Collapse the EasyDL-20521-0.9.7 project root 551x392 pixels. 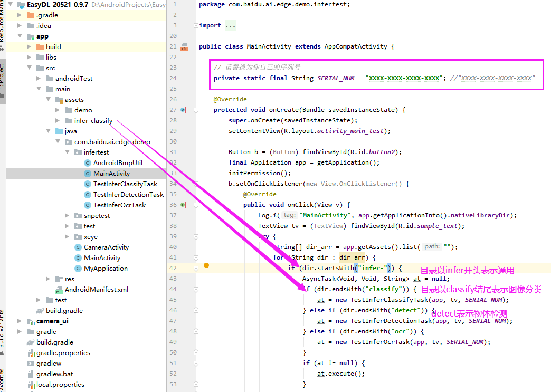10,5
